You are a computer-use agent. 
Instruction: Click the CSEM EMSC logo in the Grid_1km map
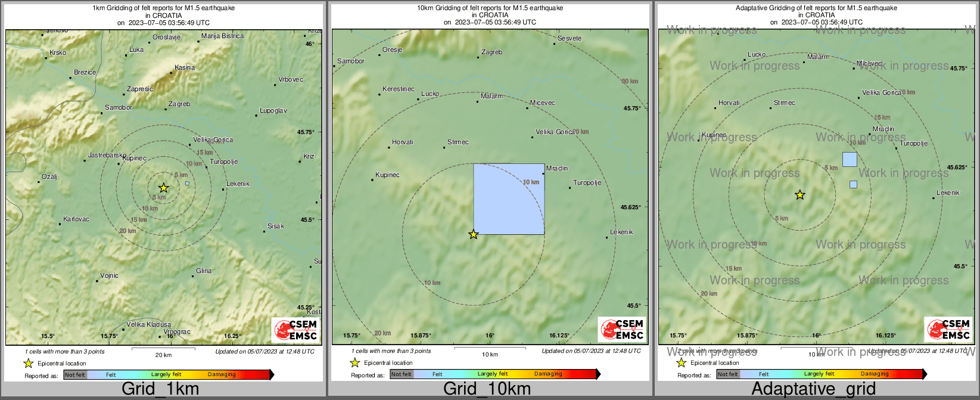click(x=295, y=330)
